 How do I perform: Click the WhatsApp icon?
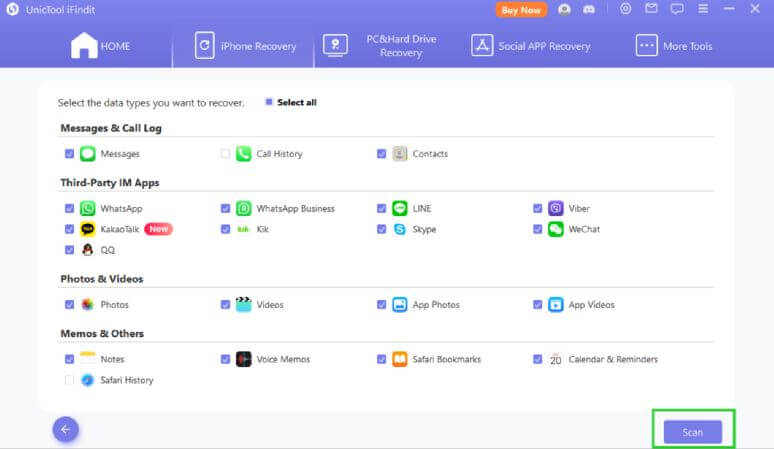pyautogui.click(x=87, y=209)
